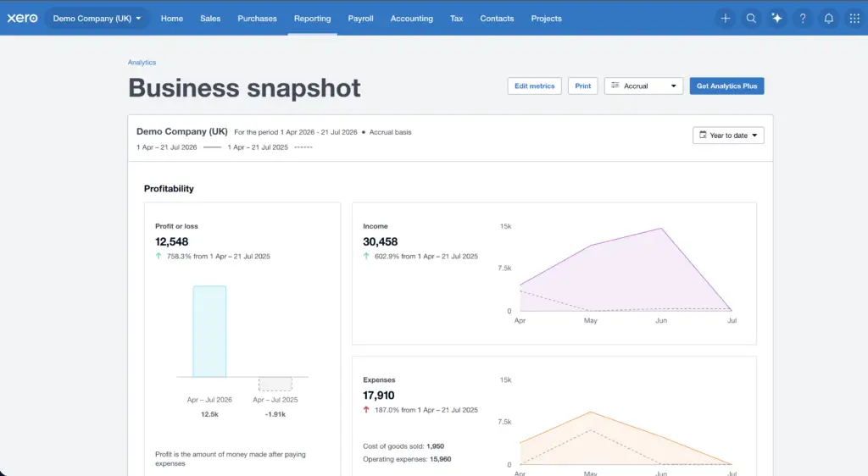Open the Purchases menu
Screen dimensions: 868x476
coord(257,19)
